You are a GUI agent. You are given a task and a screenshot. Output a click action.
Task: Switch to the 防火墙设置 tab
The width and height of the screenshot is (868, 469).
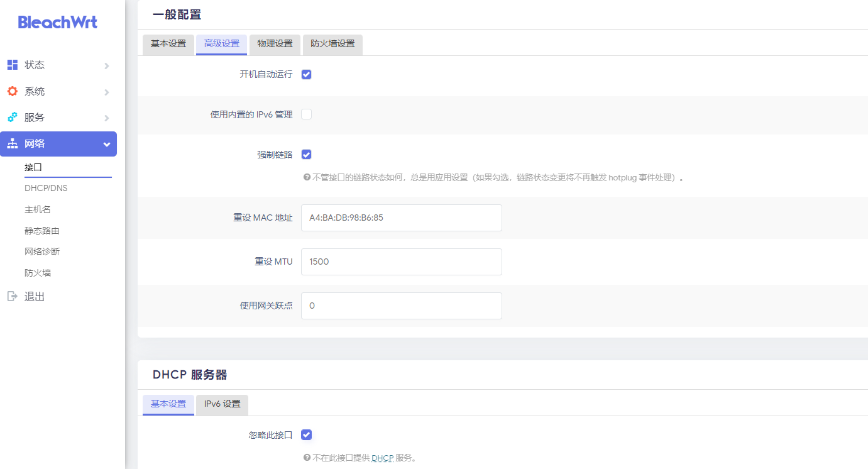coord(332,45)
